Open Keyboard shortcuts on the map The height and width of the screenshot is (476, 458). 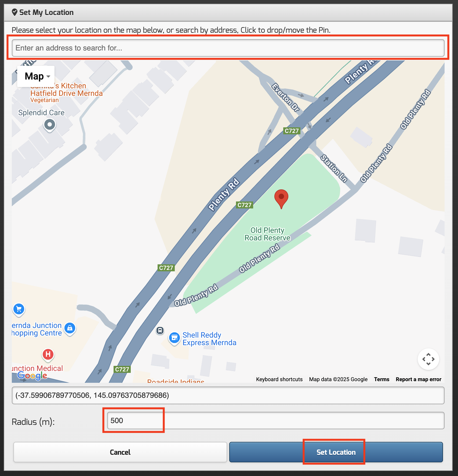coord(279,379)
